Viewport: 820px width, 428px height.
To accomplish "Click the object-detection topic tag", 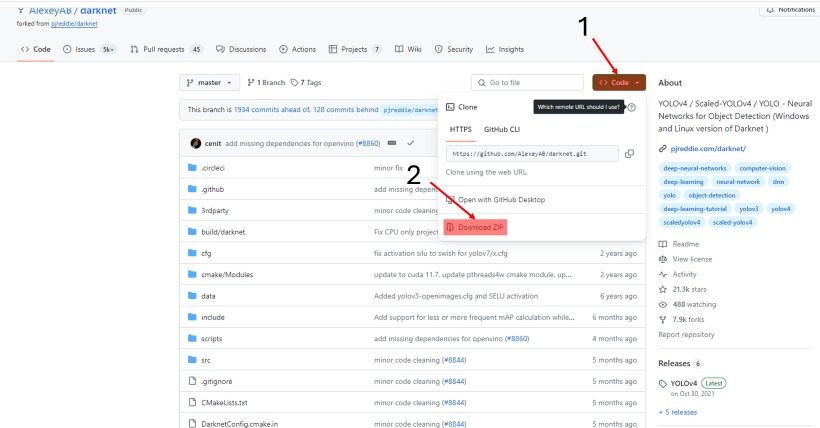I will click(x=712, y=195).
